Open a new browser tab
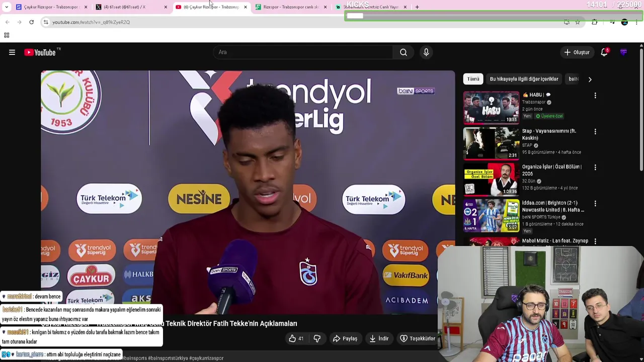The width and height of the screenshot is (644, 362). [x=417, y=7]
